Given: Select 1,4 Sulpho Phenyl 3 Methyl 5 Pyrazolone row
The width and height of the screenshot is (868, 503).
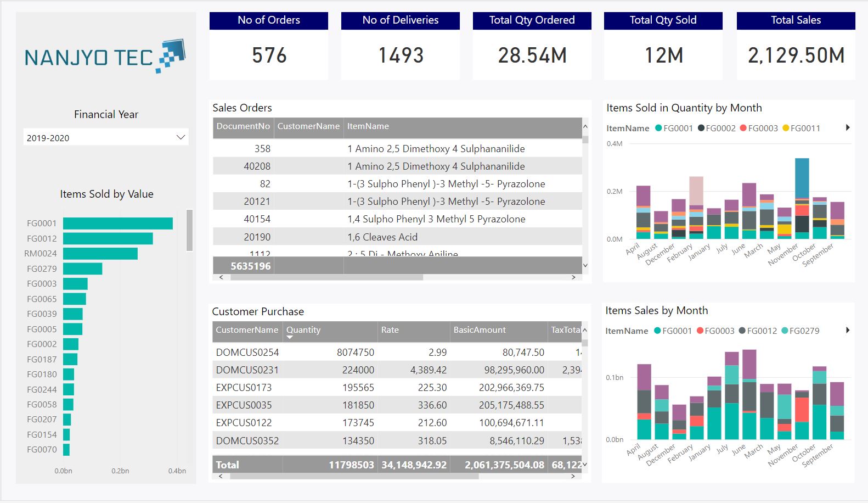Looking at the screenshot, I should pyautogui.click(x=397, y=219).
